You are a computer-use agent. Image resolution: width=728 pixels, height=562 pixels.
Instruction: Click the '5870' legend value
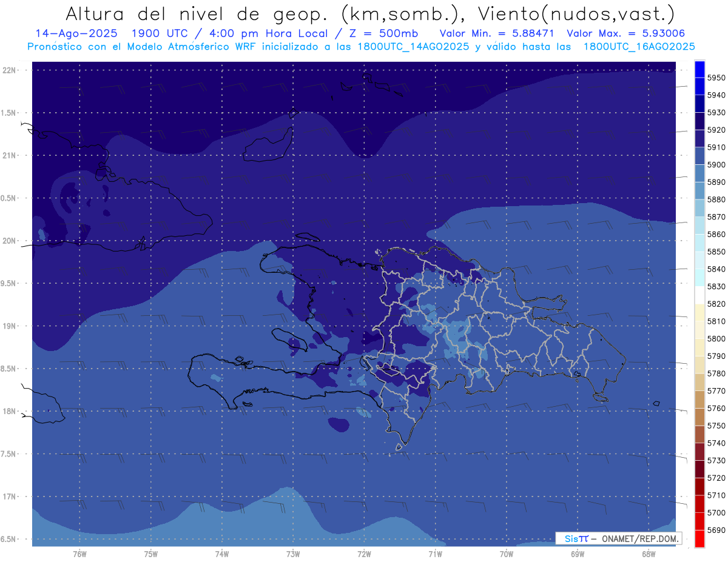[x=716, y=217]
